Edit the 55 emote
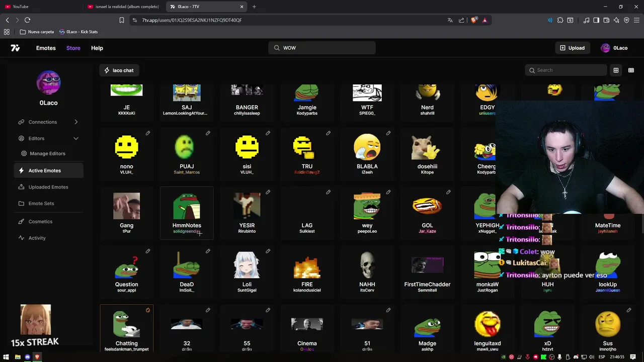Screen dimensions: 644x362 pyautogui.click(x=268, y=310)
